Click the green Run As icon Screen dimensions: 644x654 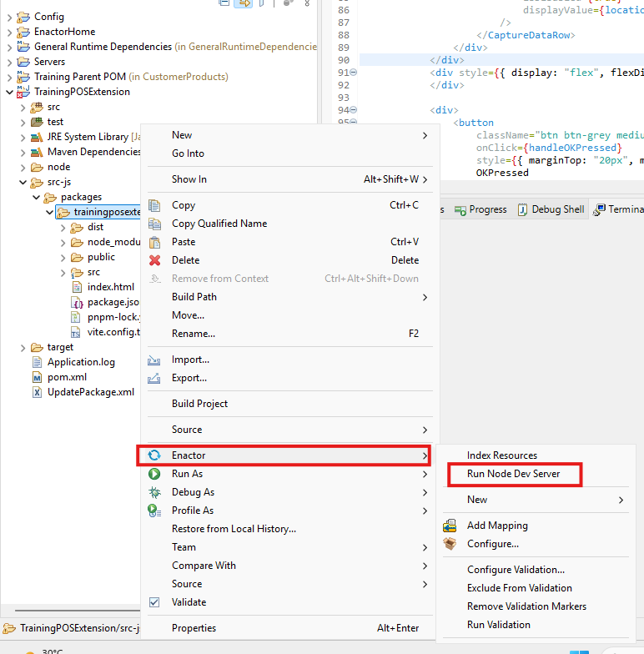154,474
